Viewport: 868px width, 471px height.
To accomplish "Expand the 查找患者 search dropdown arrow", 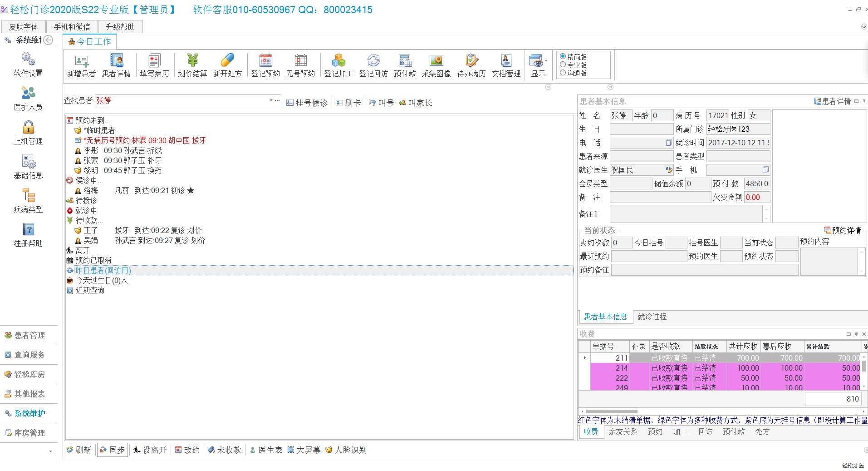I will [x=271, y=100].
